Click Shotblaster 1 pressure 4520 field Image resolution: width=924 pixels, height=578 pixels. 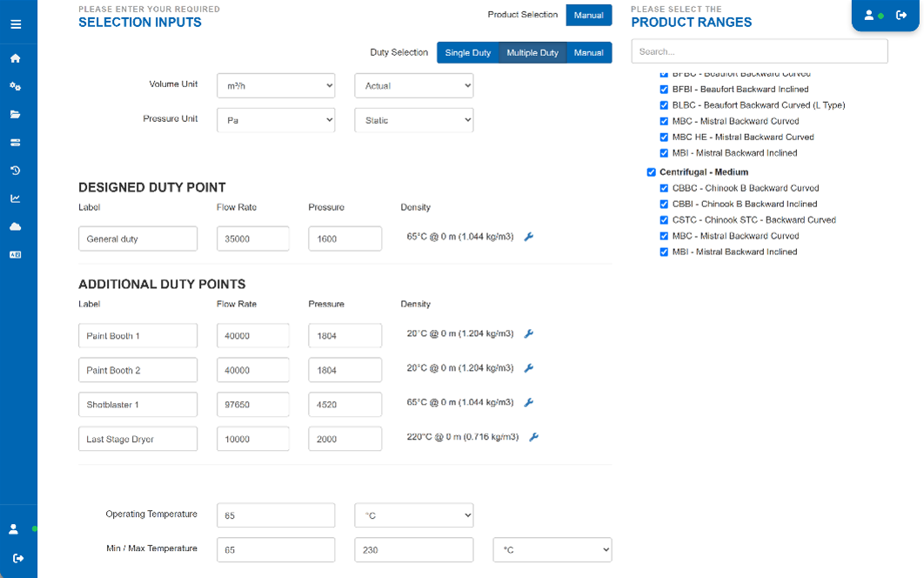point(345,405)
